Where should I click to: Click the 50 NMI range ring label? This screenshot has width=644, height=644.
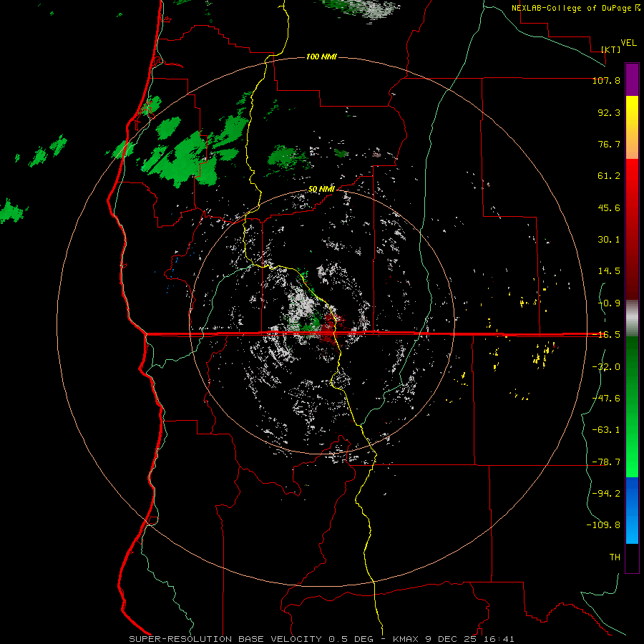(321, 190)
